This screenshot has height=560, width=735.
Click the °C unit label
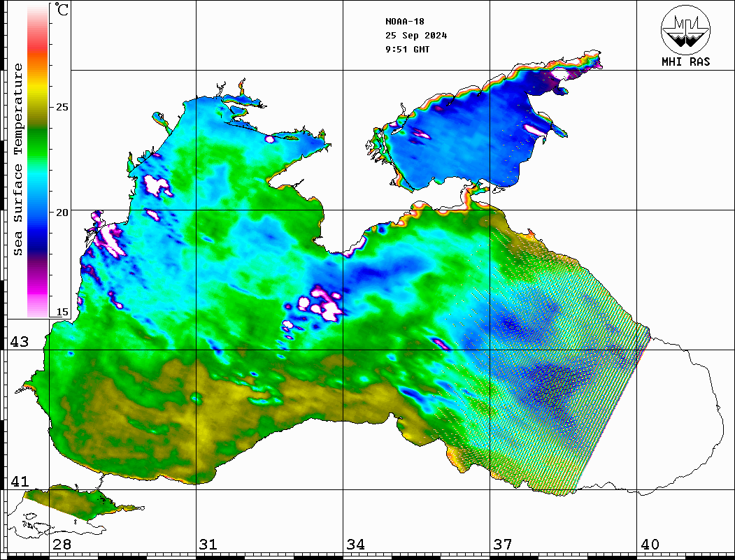pyautogui.click(x=62, y=9)
